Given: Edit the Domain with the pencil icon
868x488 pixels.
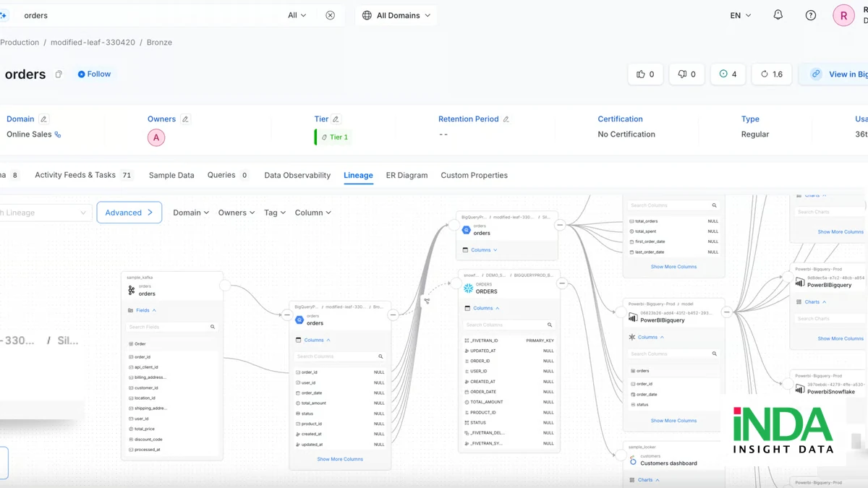Looking at the screenshot, I should point(43,119).
